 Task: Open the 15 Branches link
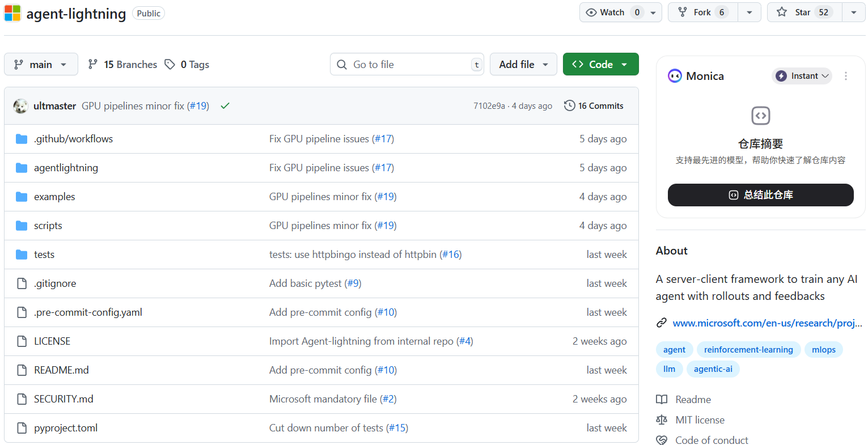pyautogui.click(x=122, y=65)
